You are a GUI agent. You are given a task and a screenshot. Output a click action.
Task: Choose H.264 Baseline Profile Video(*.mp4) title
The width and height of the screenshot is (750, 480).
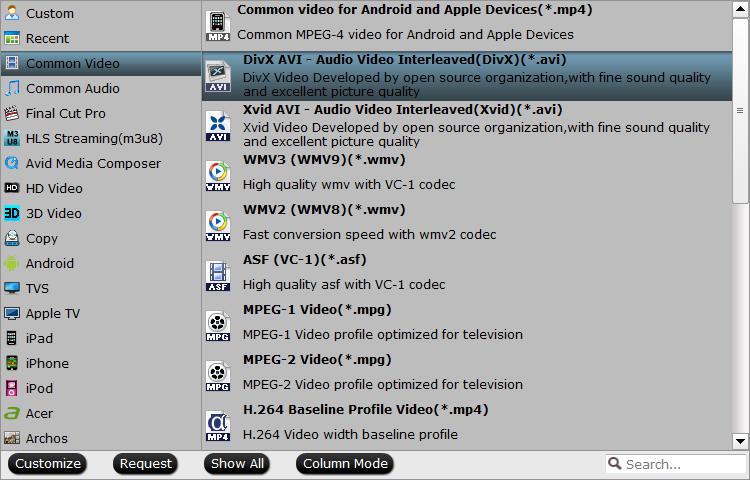click(x=365, y=410)
